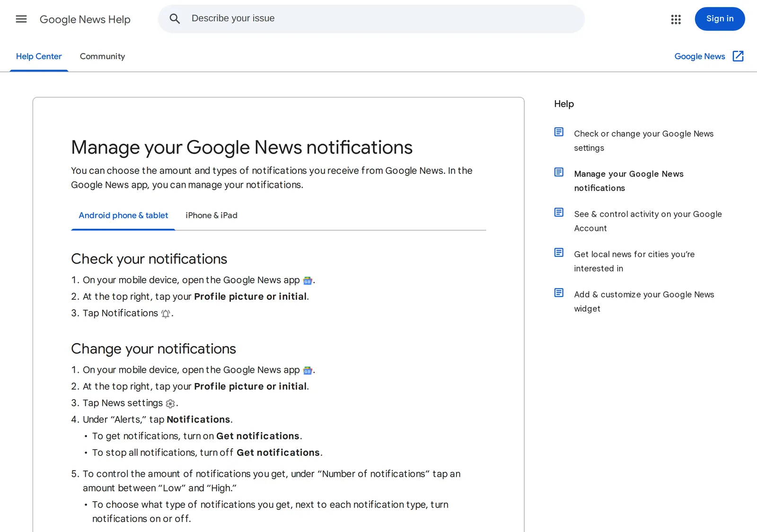Open sidebar 'Manage your Google News notifications' link

(629, 181)
